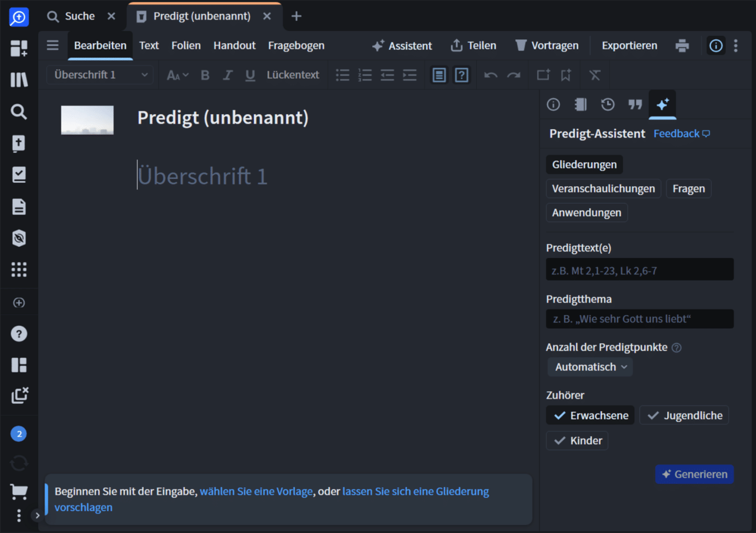
Task: Clear formatting with the crossed T icon
Action: [595, 75]
